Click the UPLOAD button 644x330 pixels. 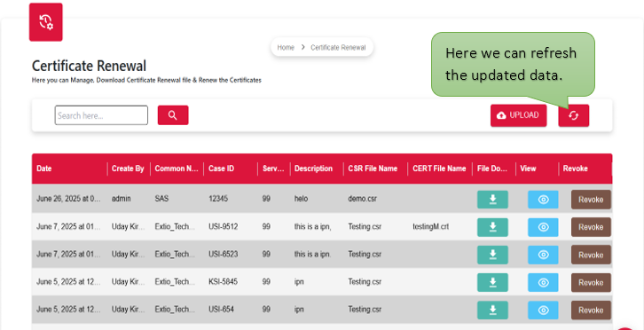(x=518, y=115)
